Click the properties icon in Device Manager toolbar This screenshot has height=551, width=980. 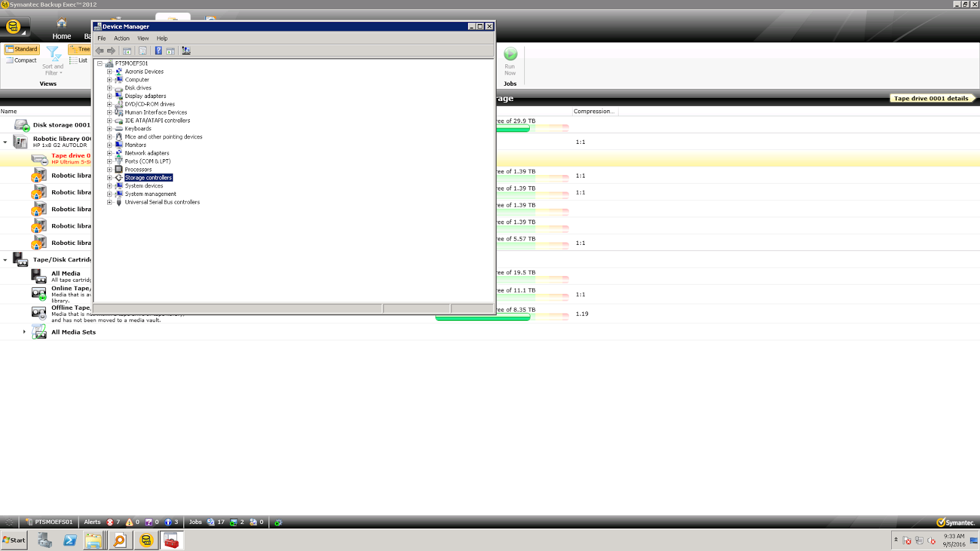[142, 50]
